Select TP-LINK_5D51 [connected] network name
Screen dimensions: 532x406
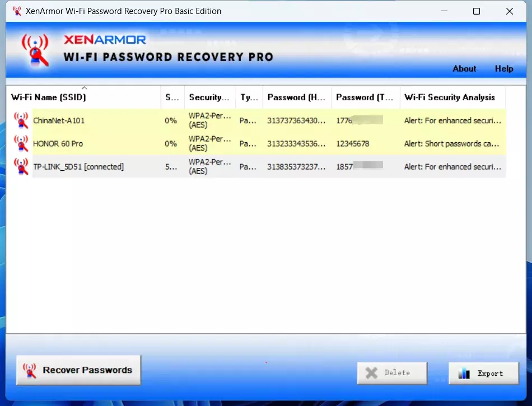(78, 166)
